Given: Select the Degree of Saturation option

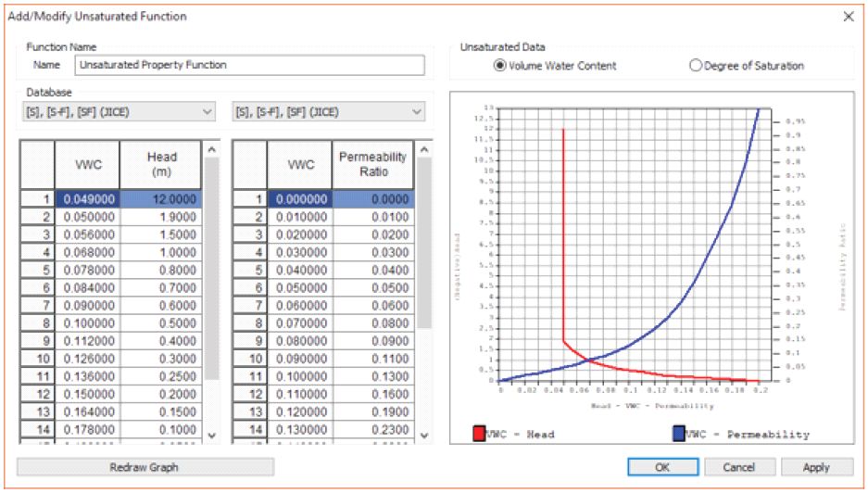Looking at the screenshot, I should click(696, 66).
